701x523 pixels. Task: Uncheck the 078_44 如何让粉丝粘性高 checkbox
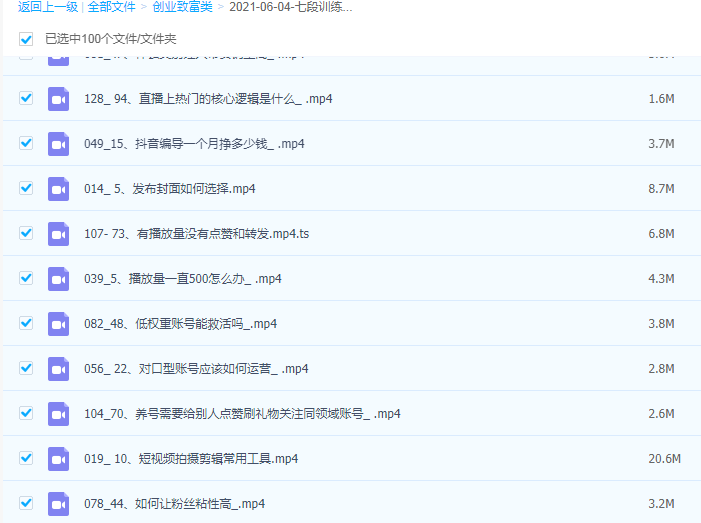pyautogui.click(x=26, y=503)
